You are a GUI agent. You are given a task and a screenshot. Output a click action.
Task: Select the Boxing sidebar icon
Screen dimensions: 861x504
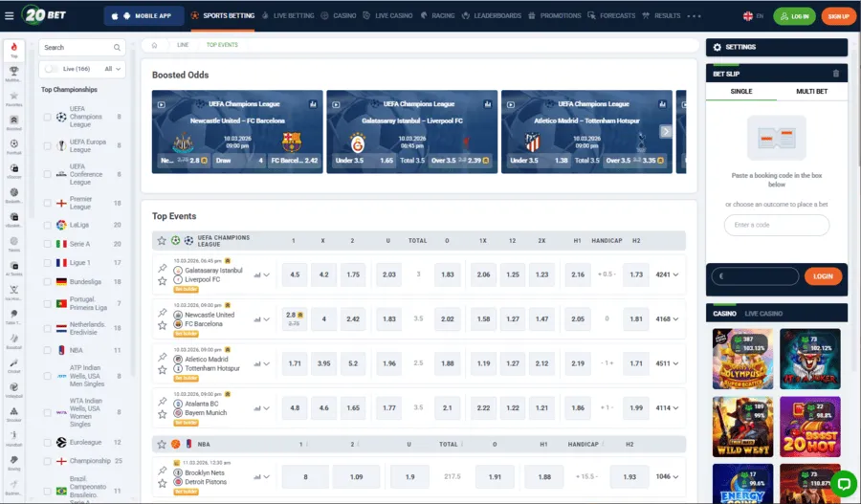13,462
